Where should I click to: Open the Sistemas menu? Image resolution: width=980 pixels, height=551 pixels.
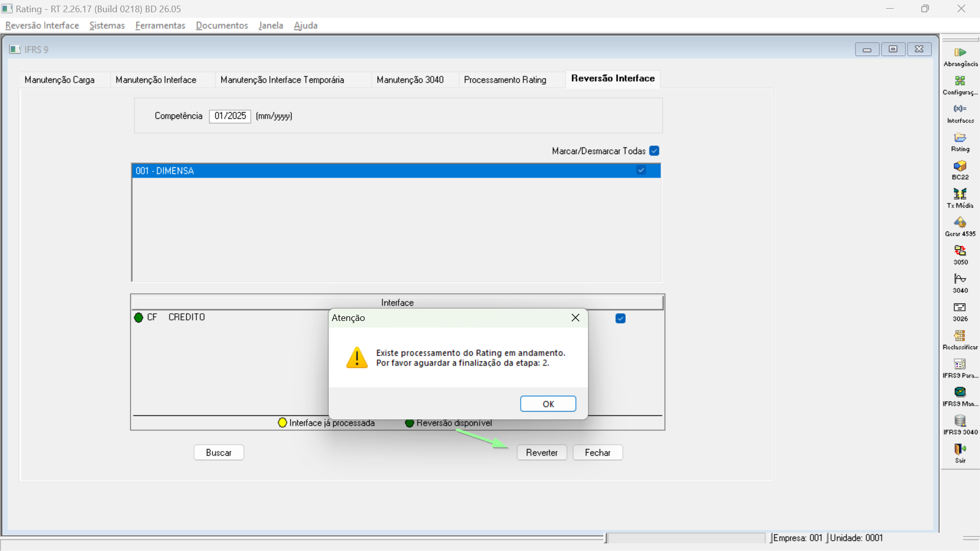click(x=107, y=26)
